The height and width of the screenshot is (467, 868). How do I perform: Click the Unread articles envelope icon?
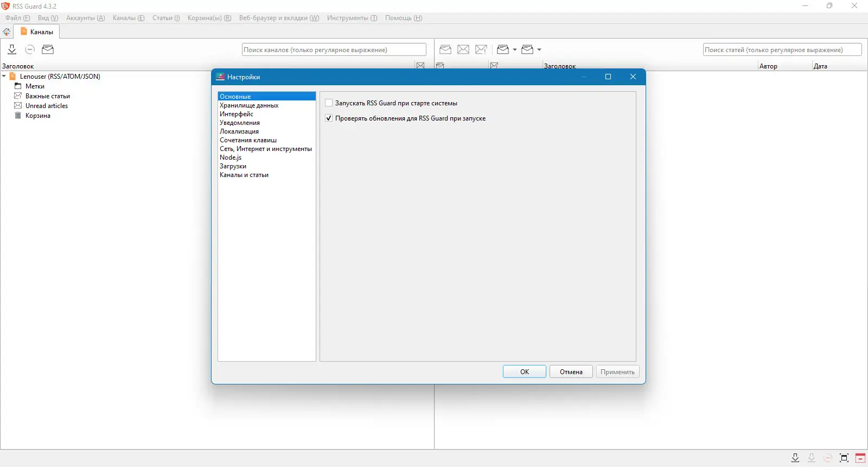(18, 105)
